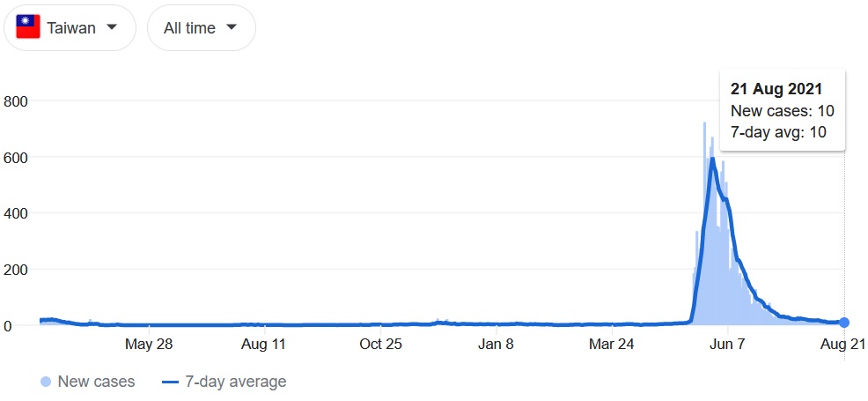
Task: Select the New cases legend label
Action: pos(96,382)
